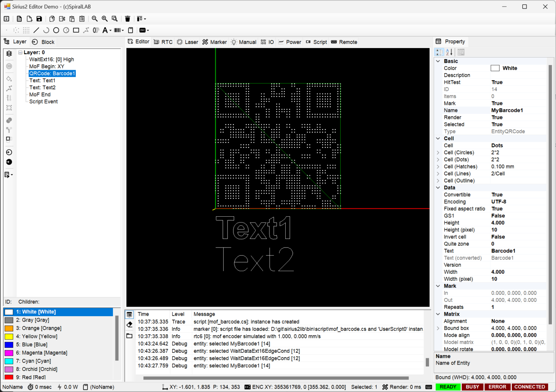The width and height of the screenshot is (556, 392).
Task: Select the Line drawing tool
Action: [36, 30]
